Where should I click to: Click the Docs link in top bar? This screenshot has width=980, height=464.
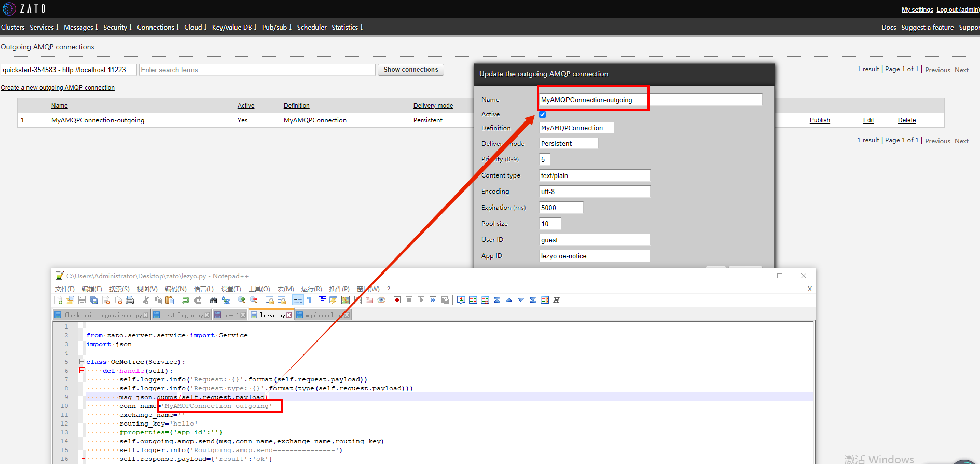pyautogui.click(x=889, y=28)
